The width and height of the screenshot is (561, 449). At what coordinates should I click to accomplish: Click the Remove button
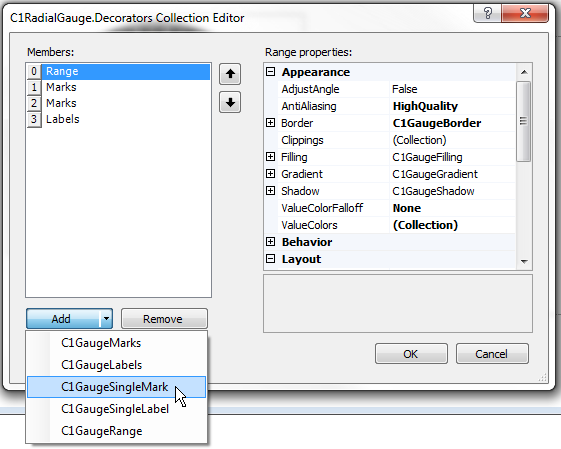164,318
